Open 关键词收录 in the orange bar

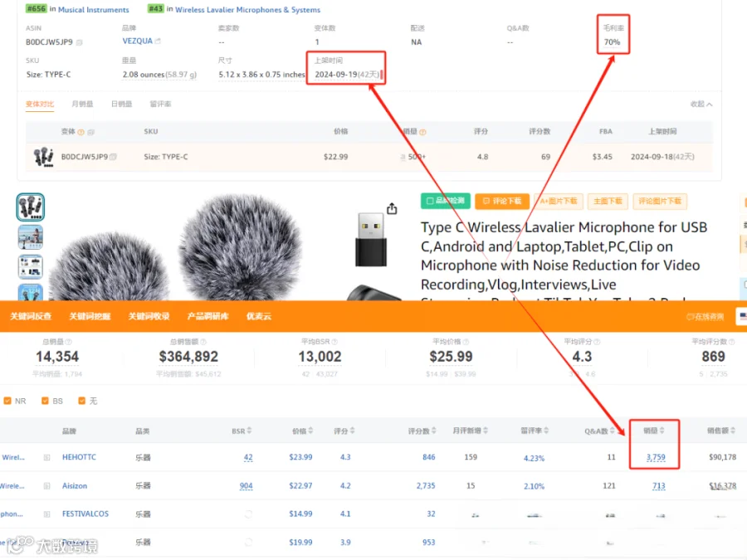(149, 316)
